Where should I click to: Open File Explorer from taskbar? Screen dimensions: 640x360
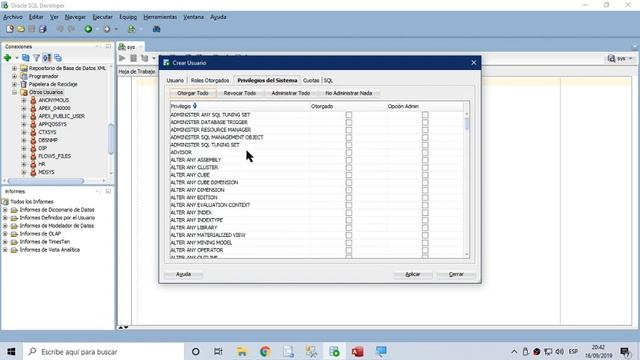click(242, 351)
